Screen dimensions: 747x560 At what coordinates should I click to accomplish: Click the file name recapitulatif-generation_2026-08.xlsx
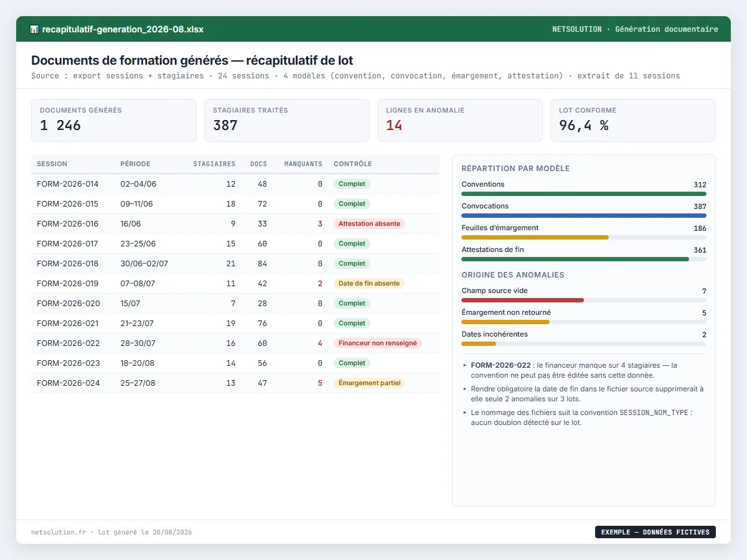(x=123, y=29)
